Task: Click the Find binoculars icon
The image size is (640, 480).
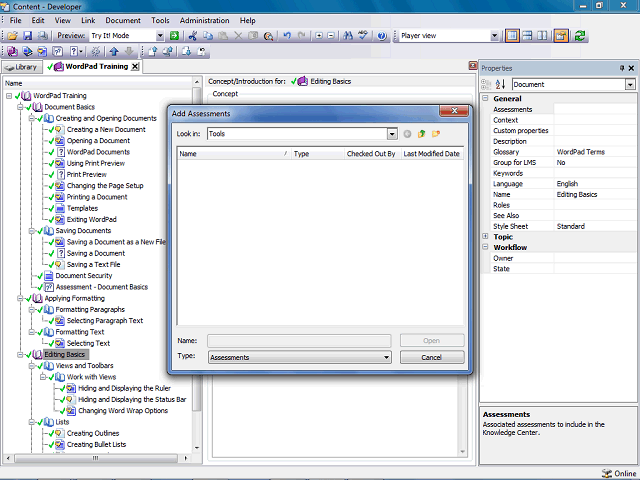Action: pos(348,36)
